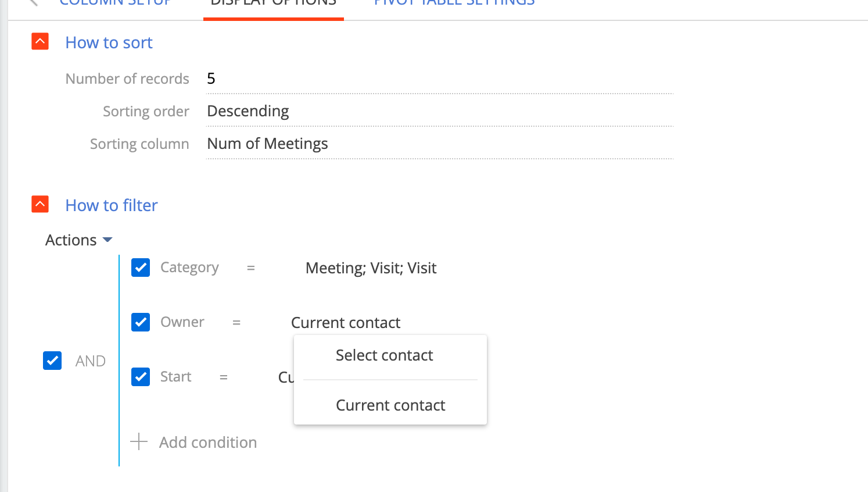Uncheck the Start filter checkbox
This screenshot has height=492, width=868.
pos(141,377)
